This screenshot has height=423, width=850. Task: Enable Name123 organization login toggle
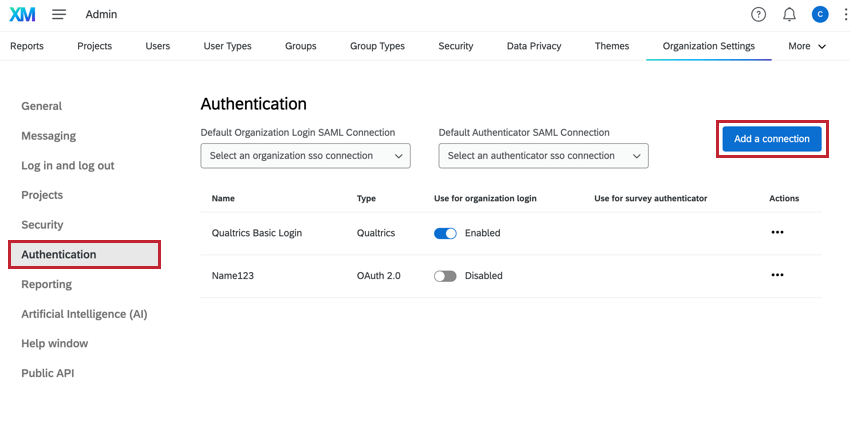445,276
